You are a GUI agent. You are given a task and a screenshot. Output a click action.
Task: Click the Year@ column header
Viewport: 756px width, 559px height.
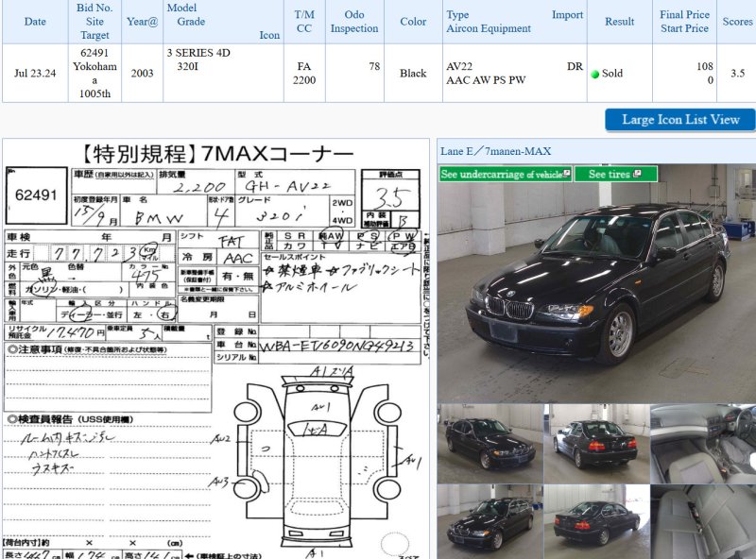(x=143, y=22)
